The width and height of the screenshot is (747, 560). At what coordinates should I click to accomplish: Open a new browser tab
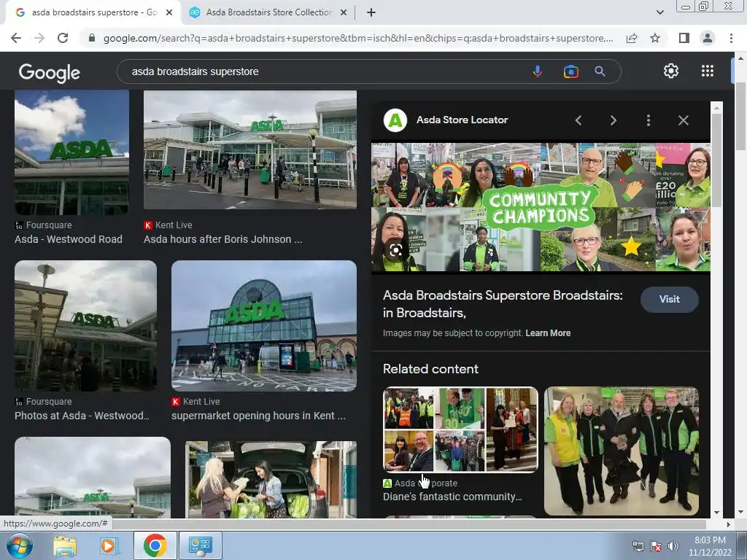[371, 13]
